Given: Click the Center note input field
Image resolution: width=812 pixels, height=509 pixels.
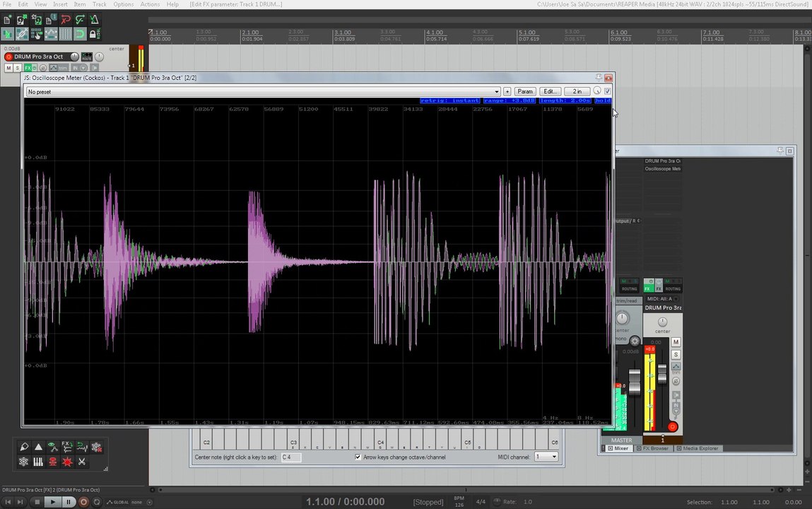Looking at the screenshot, I should click(291, 457).
